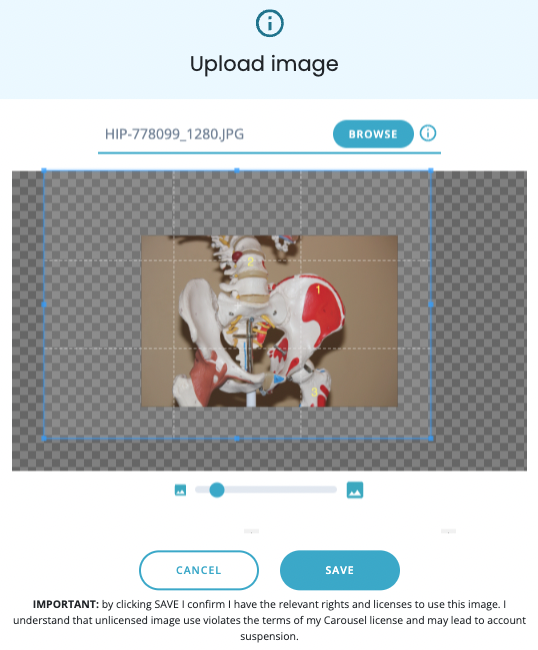Click the small image zoom-out icon
Screen dimensions: 538x650
pos(180,490)
